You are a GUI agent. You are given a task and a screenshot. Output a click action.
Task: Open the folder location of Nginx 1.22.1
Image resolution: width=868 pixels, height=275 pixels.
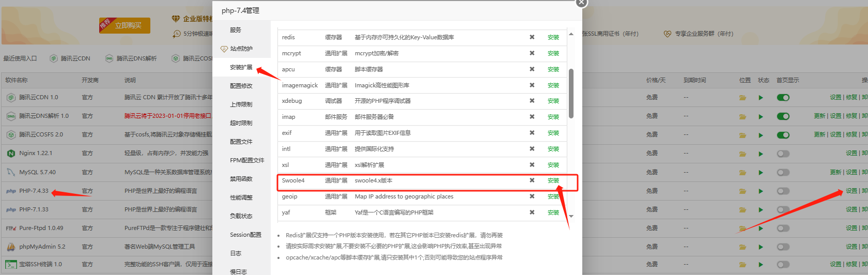pyautogui.click(x=742, y=154)
